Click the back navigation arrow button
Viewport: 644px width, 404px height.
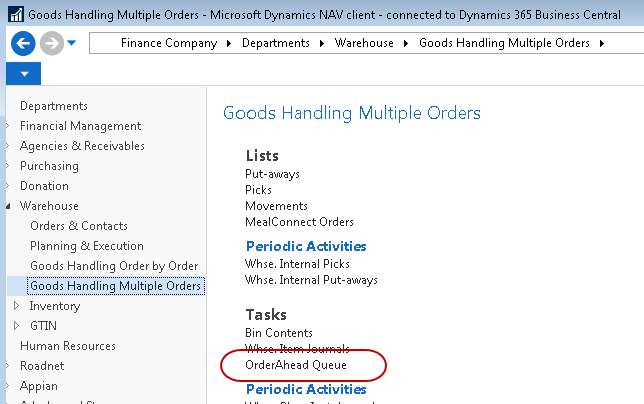23,44
